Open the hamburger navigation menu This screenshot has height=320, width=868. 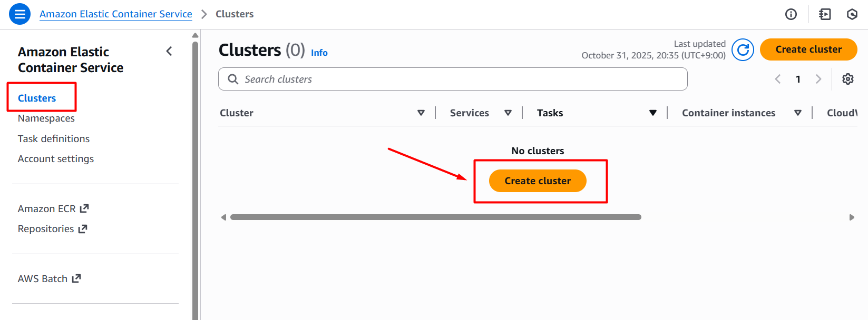click(20, 14)
